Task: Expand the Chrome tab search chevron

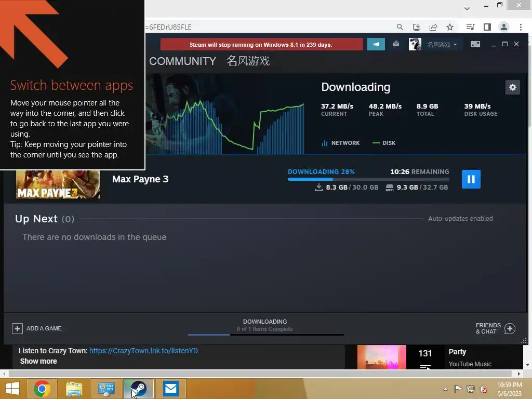Action: pyautogui.click(x=467, y=8)
